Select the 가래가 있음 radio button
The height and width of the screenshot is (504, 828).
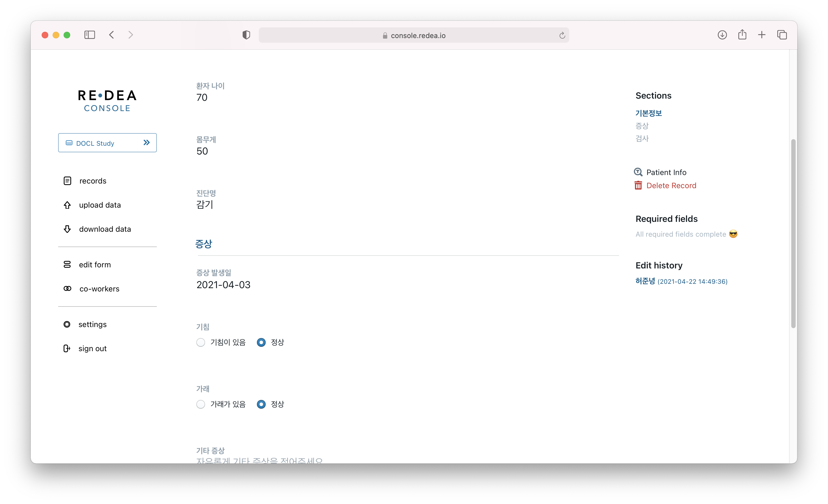point(201,404)
